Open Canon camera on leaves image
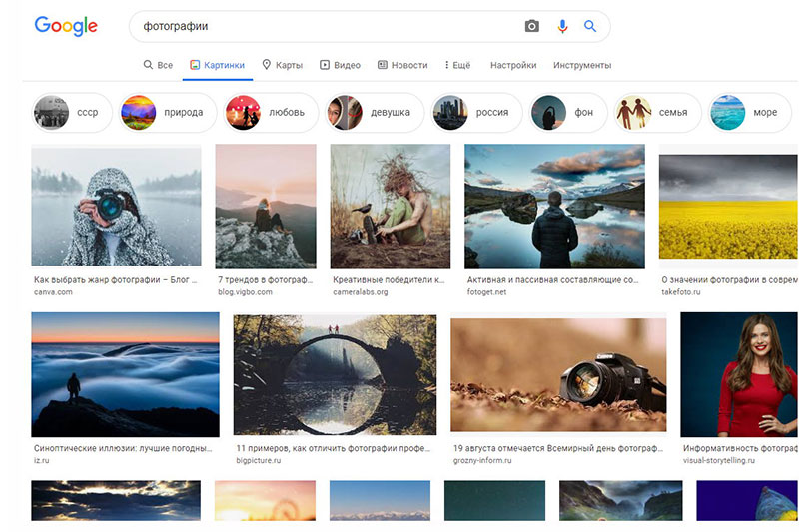799x532 pixels. (x=558, y=375)
